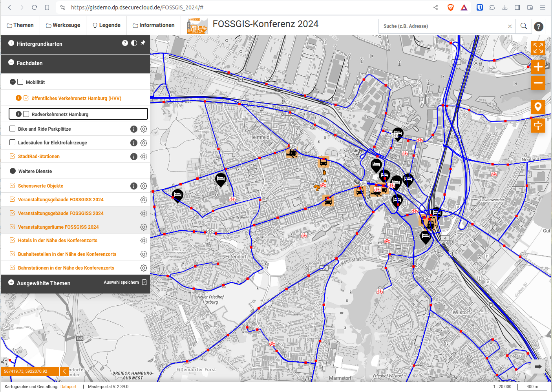
Task: Open the Dataport link in footer
Action: [x=68, y=387]
